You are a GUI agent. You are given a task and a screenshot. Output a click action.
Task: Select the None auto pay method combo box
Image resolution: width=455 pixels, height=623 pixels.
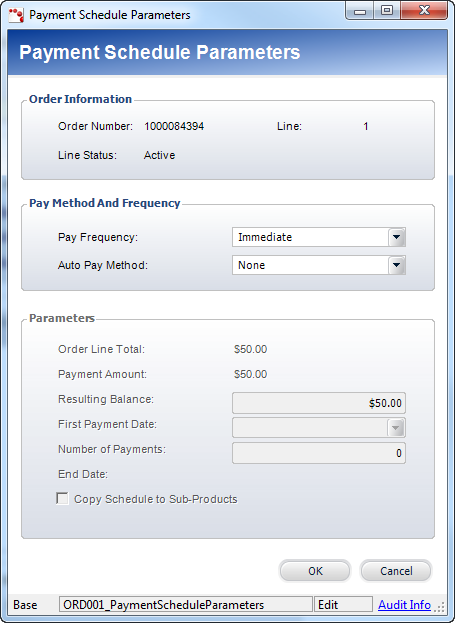click(319, 265)
